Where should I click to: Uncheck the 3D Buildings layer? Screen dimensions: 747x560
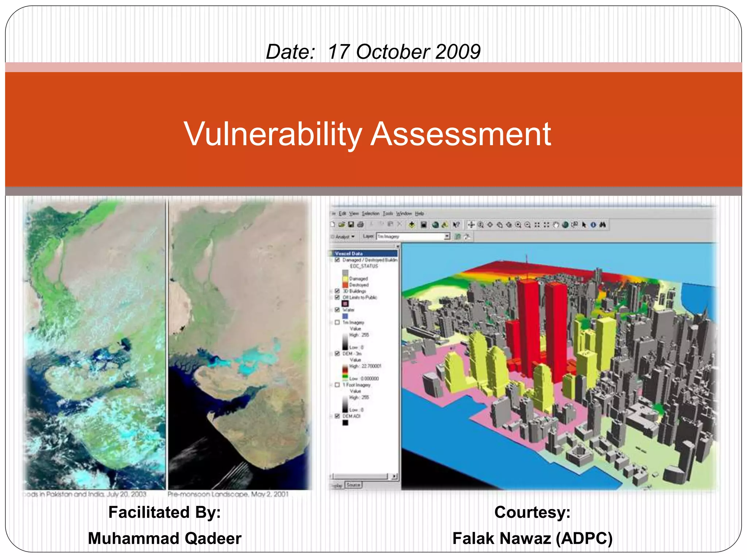click(337, 291)
